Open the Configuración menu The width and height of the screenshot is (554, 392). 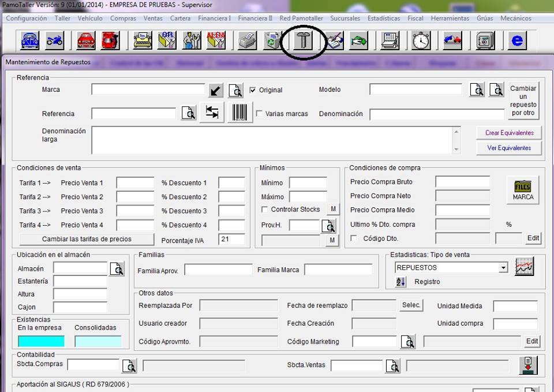coord(27,18)
